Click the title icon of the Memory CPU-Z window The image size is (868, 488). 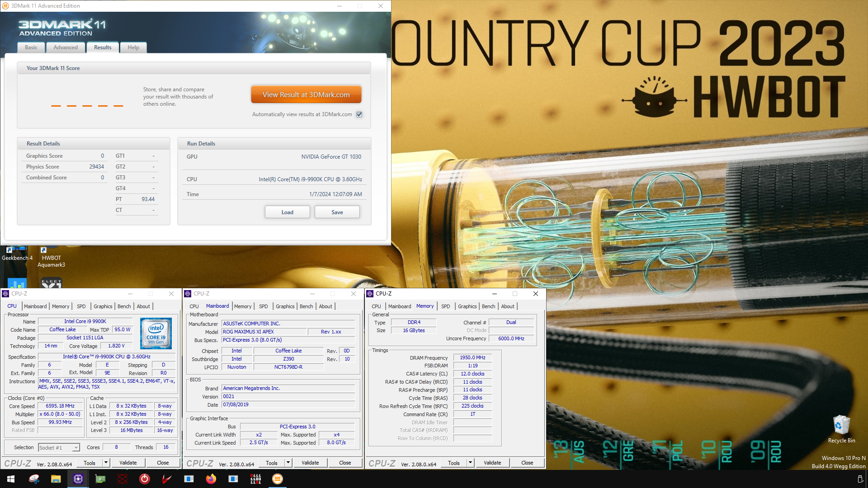pyautogui.click(x=370, y=294)
